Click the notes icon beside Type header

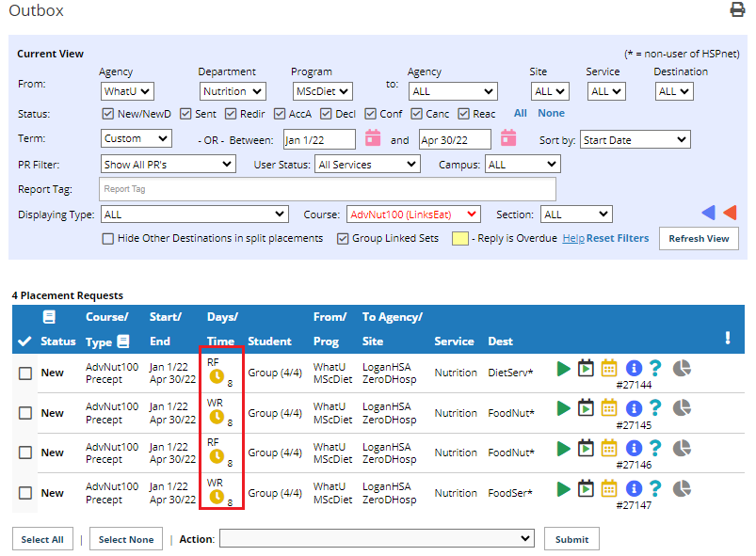tap(123, 342)
